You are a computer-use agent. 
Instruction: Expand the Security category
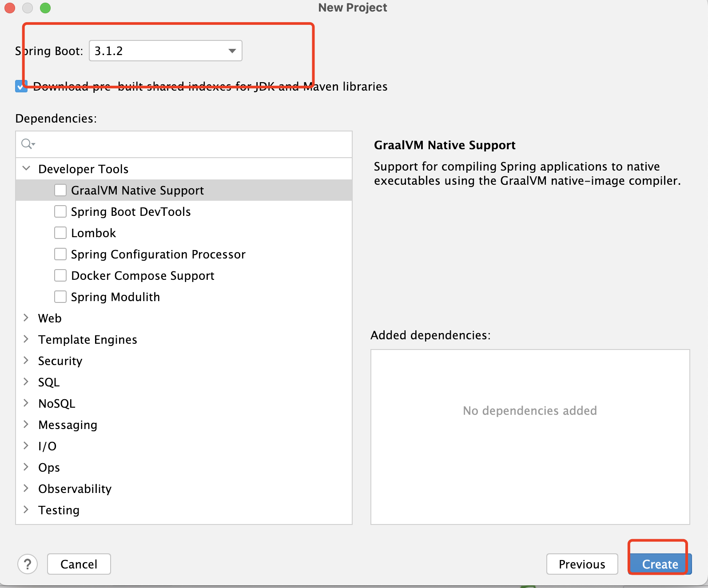(x=26, y=360)
